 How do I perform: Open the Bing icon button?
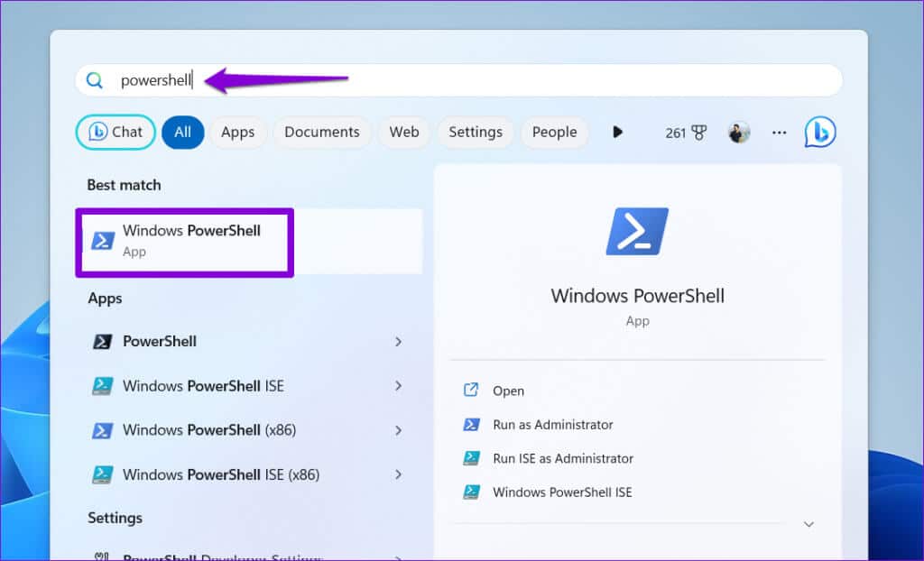point(820,132)
